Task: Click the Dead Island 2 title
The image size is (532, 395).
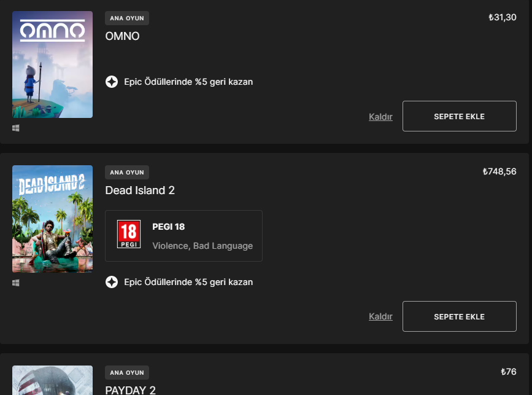Action: coord(140,190)
